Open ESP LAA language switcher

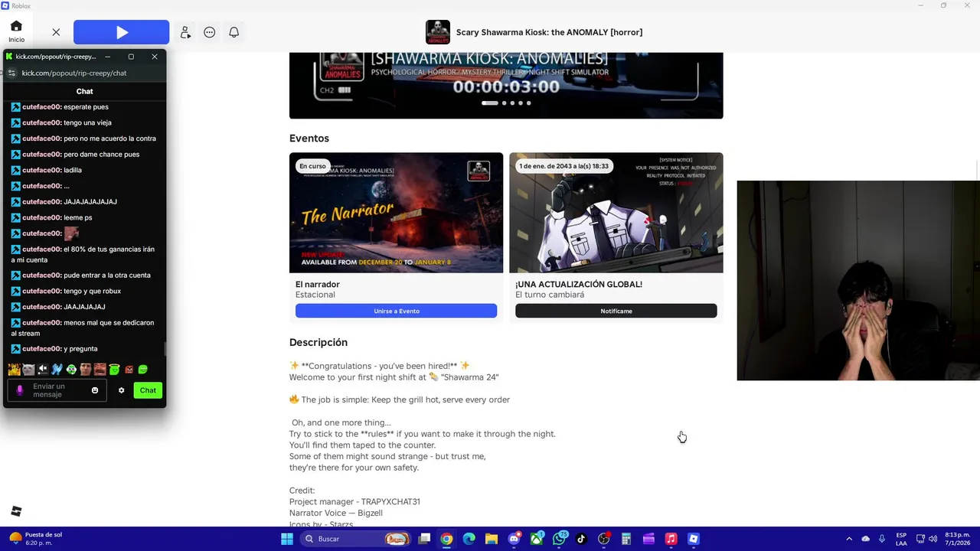click(901, 539)
